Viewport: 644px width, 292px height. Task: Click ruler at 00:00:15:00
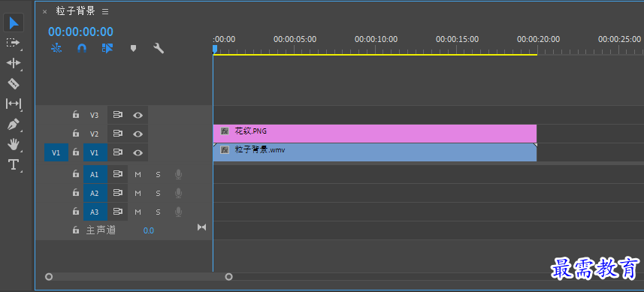tap(457, 39)
